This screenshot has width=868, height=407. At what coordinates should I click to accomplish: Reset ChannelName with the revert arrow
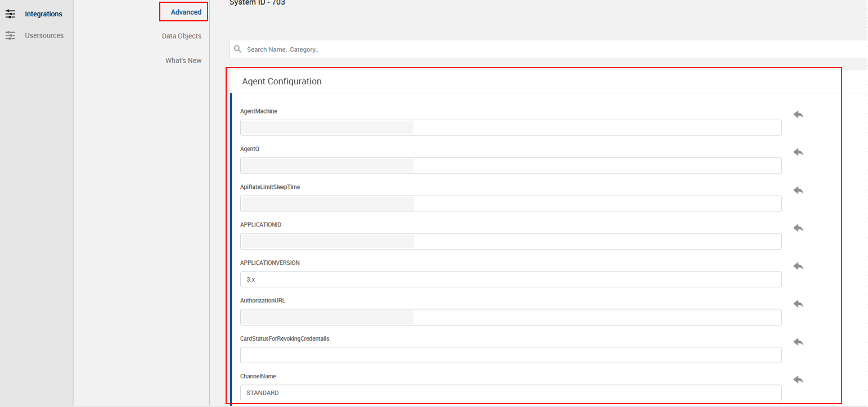(798, 379)
